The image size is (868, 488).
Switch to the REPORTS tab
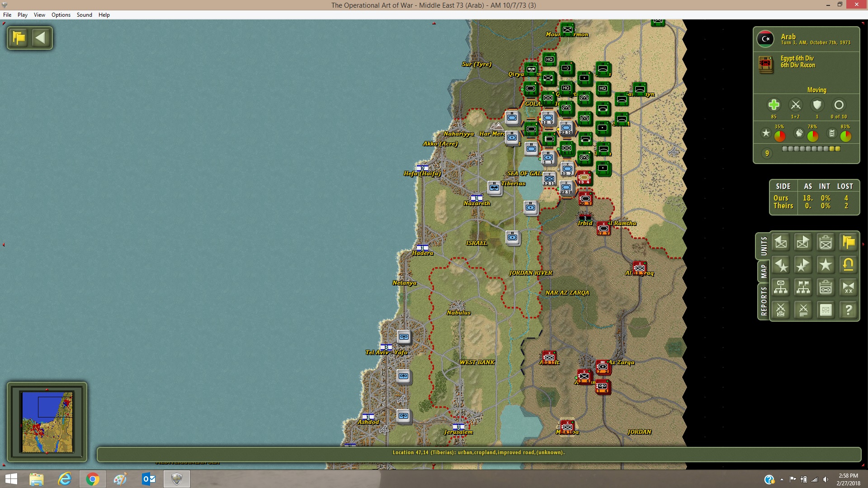pos(764,301)
